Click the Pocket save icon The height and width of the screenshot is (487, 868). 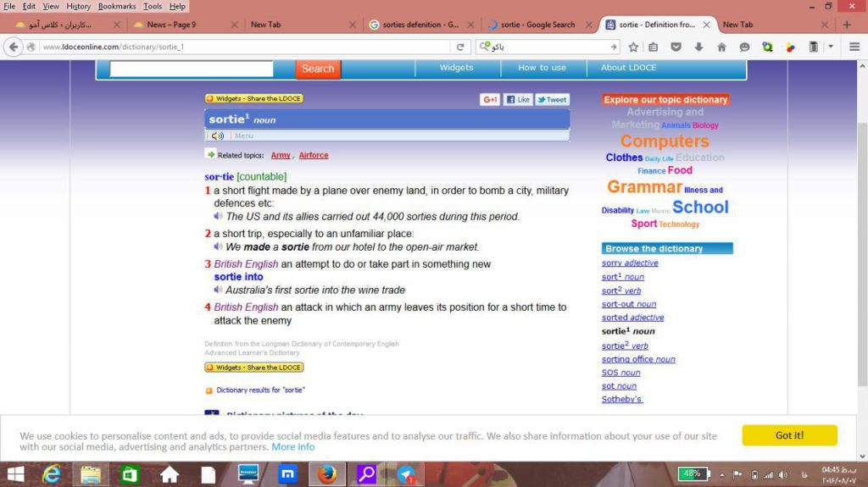(676, 47)
